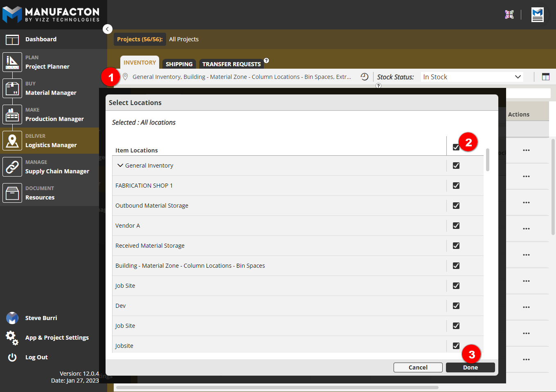556x392 pixels.
Task: Open the Stock Status dropdown
Action: pos(472,77)
